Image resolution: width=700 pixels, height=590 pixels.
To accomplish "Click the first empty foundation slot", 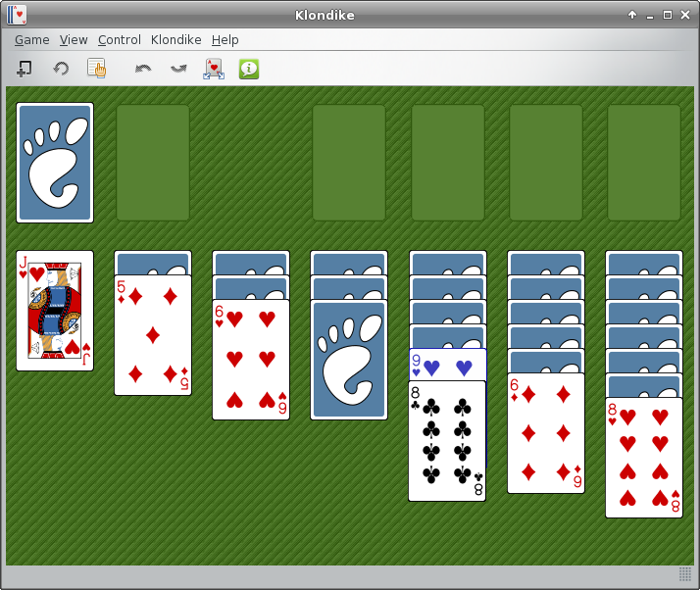I will [349, 163].
